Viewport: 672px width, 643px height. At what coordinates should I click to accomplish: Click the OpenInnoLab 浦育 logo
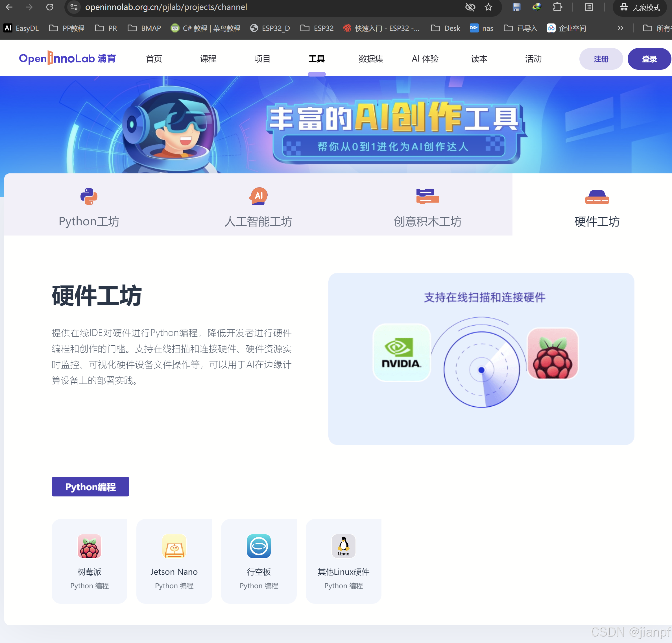(x=67, y=59)
